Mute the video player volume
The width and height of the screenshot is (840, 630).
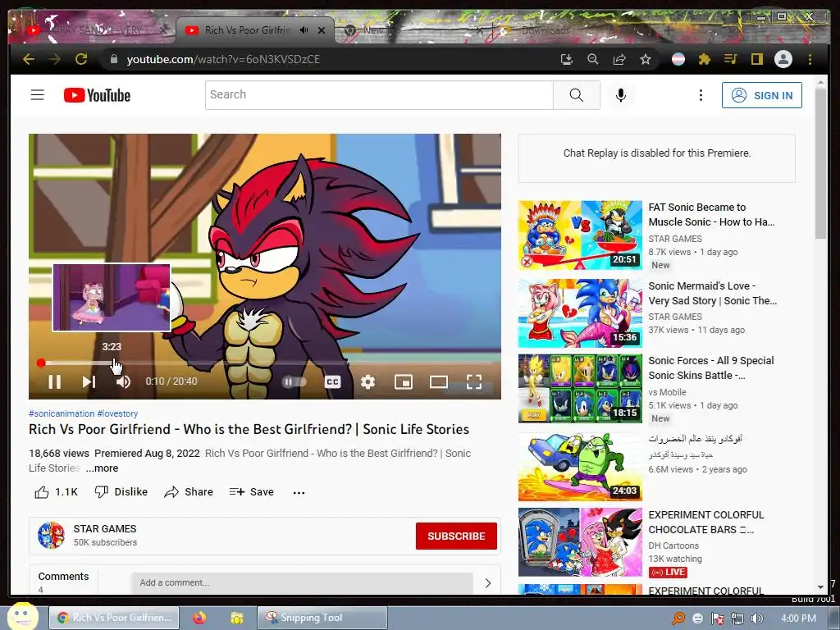[x=123, y=381]
